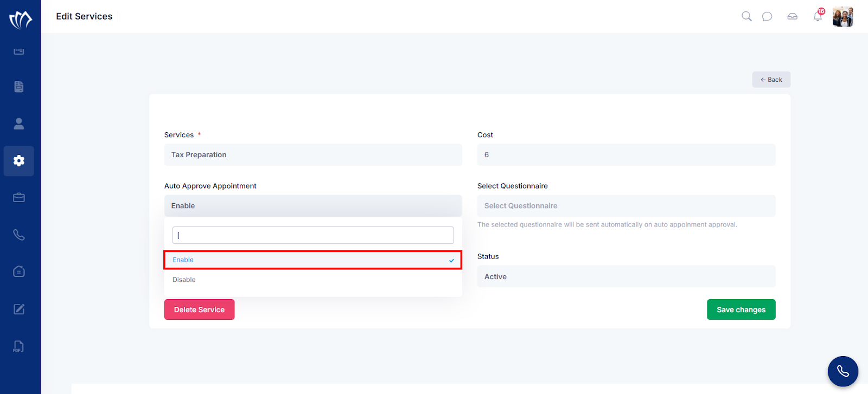Open the notifications bell
868x394 pixels.
pos(818,16)
